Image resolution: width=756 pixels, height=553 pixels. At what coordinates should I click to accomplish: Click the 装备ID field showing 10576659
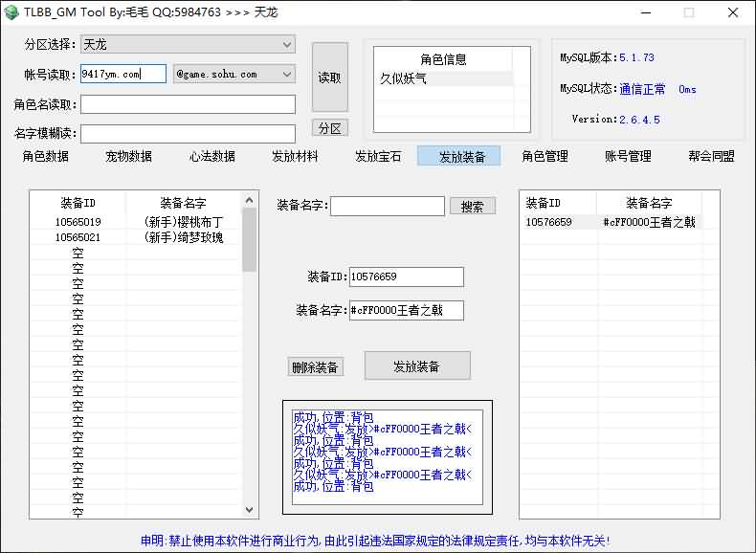coord(407,276)
